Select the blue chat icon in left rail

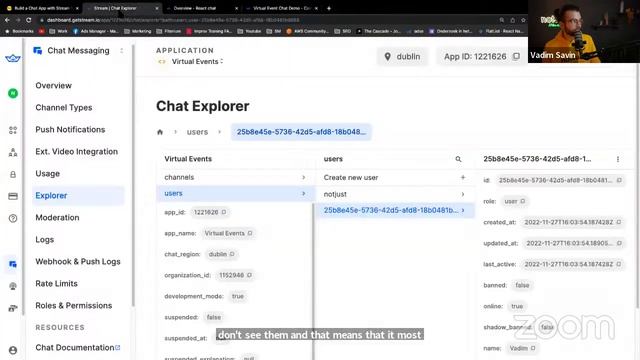click(13, 264)
